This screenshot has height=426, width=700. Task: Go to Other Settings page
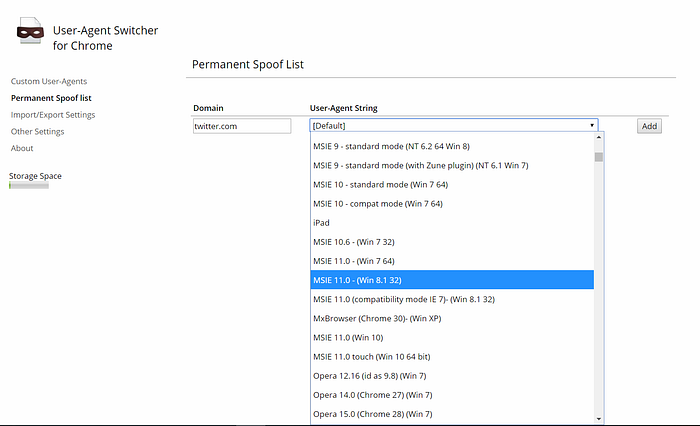(38, 131)
